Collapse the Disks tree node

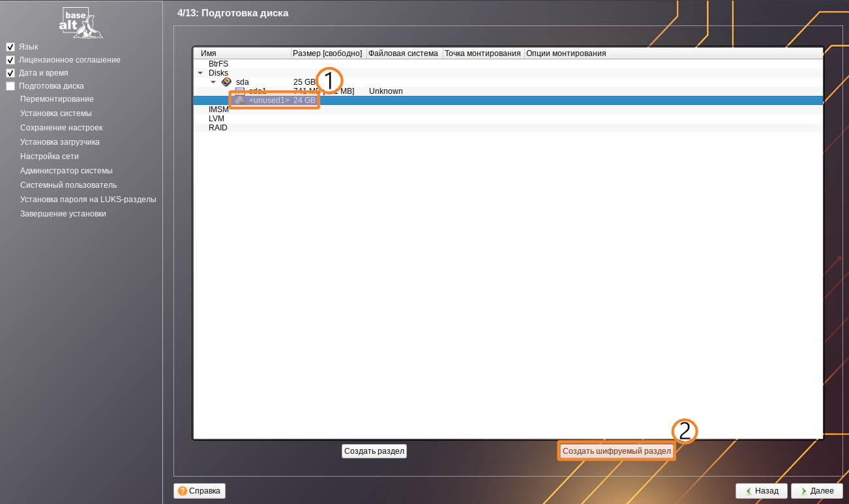pyautogui.click(x=201, y=73)
